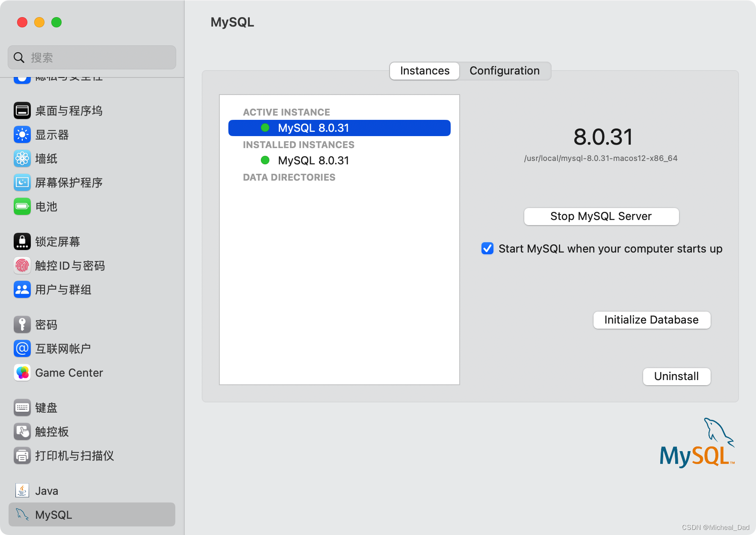
Task: Click the ACTIVE INSTANCE header text
Action: [x=286, y=112]
